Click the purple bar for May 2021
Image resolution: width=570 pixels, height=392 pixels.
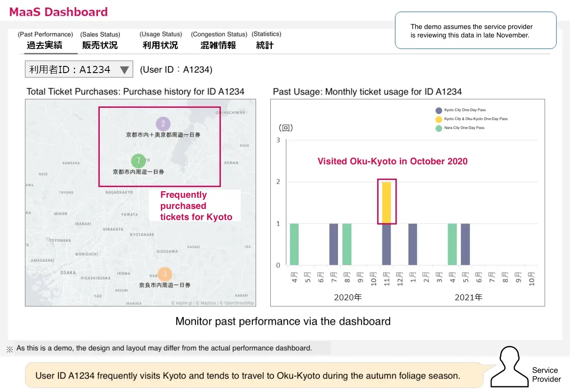point(465,244)
